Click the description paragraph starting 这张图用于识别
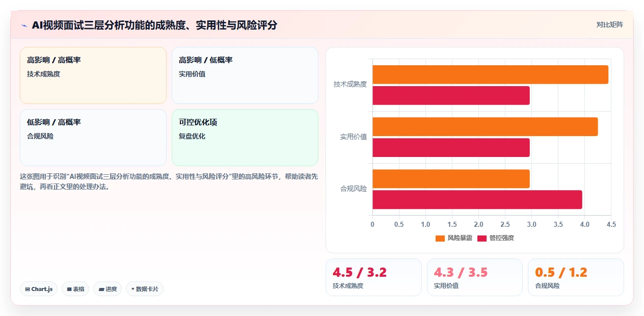The height and width of the screenshot is (316, 644). 169,181
